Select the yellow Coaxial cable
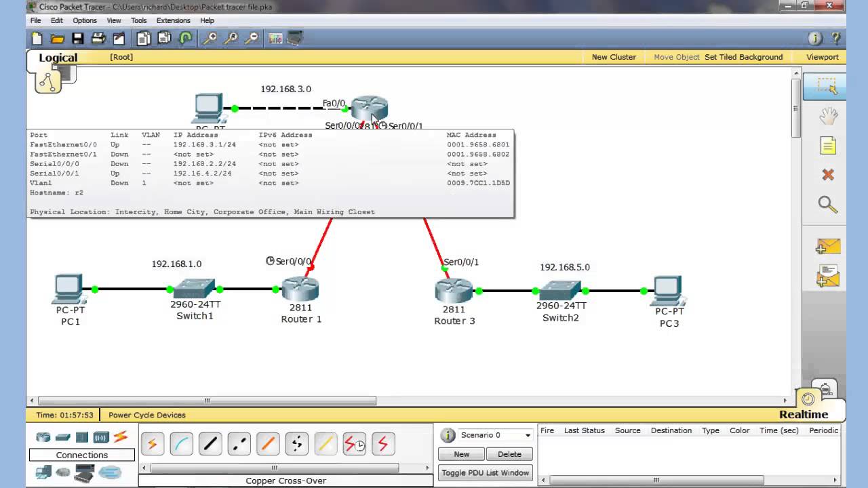 click(325, 445)
